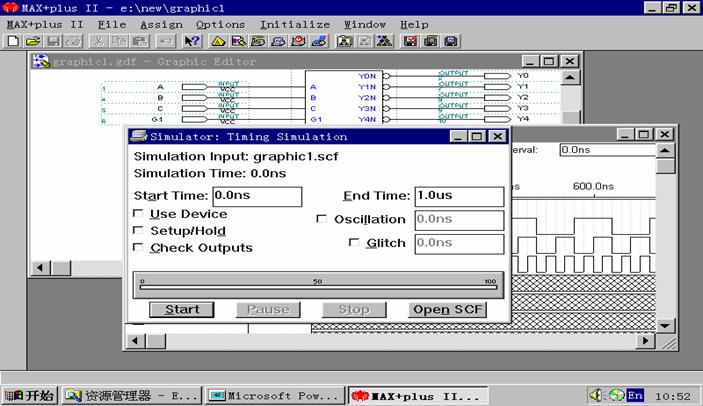This screenshot has width=703, height=406.
Task: Open the Floorplan Editor toolbar icon
Action: (x=239, y=41)
